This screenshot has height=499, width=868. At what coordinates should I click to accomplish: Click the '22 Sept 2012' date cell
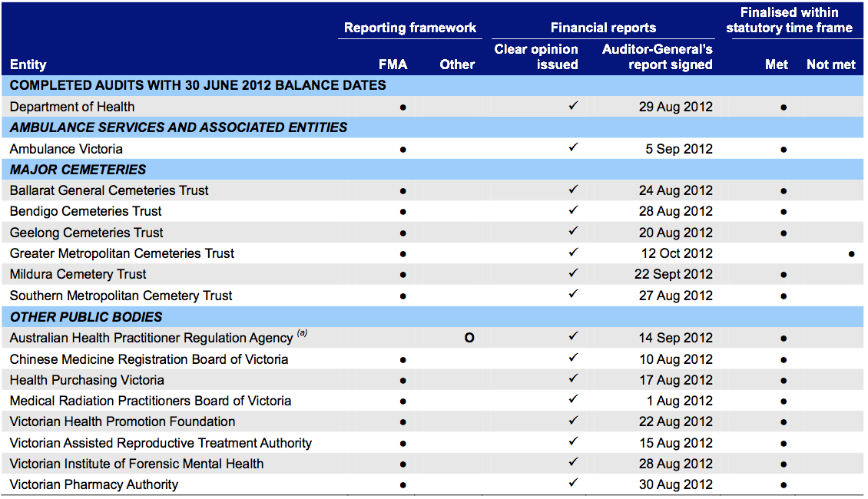click(x=674, y=274)
